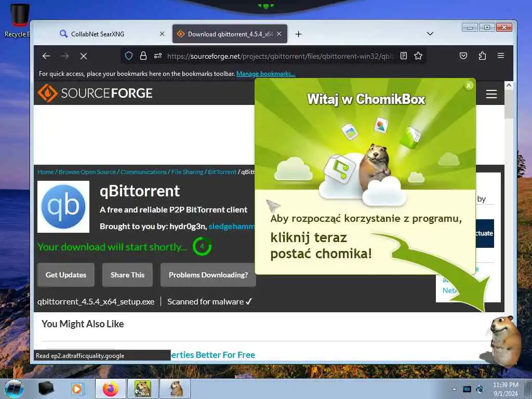Go back with the browser back arrow

[46, 56]
